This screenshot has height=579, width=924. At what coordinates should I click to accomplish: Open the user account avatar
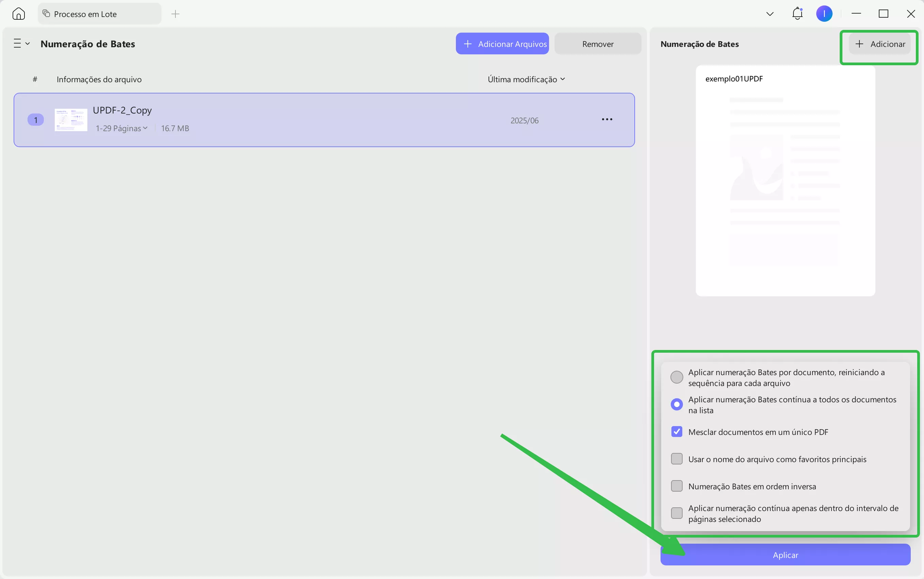click(824, 14)
